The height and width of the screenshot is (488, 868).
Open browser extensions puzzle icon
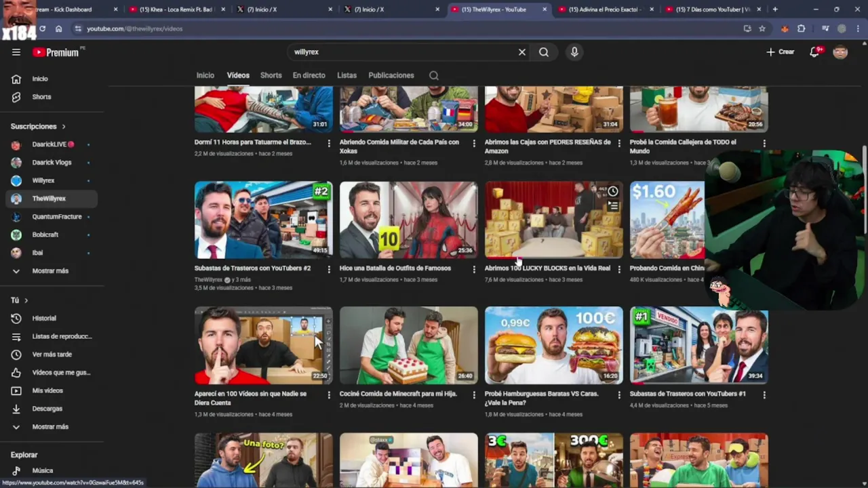click(x=801, y=28)
